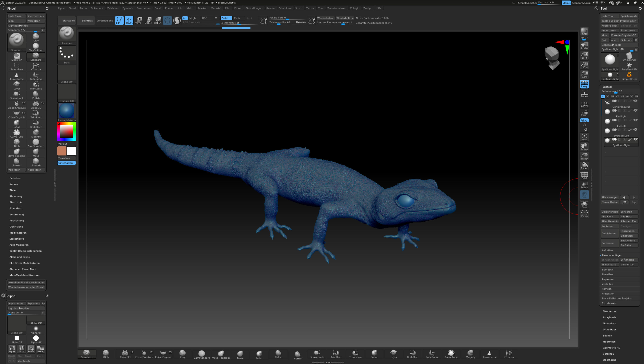Toggle L.Sym local symmetry
The height and width of the screenshot is (364, 644).
click(x=584, y=104)
